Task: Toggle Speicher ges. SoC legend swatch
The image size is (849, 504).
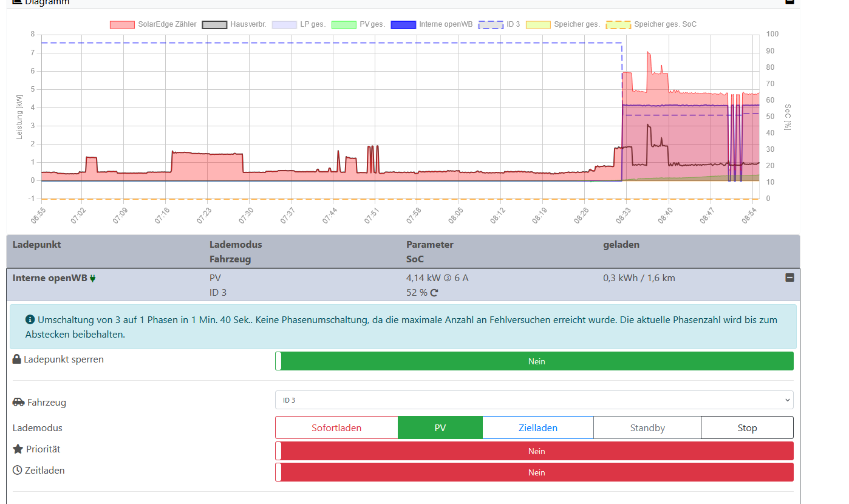Action: pos(619,25)
